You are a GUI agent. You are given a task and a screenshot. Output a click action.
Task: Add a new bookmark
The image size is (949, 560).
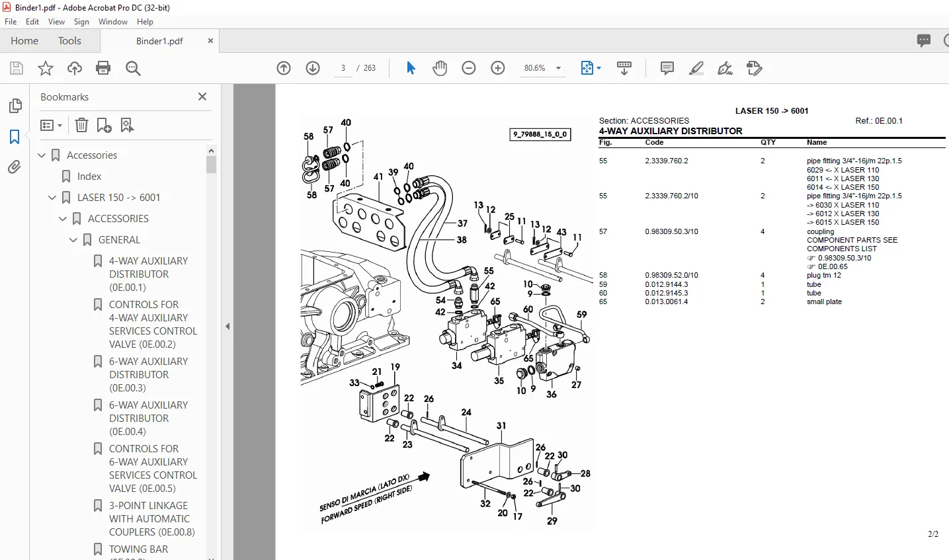(104, 125)
